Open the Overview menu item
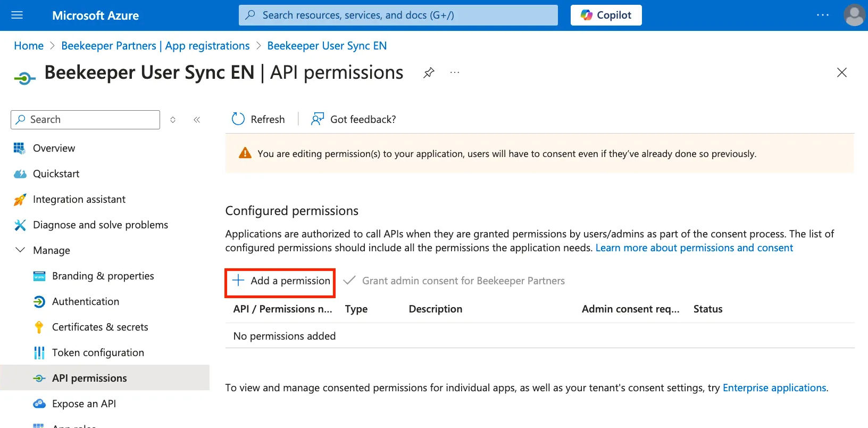868x428 pixels. tap(54, 148)
